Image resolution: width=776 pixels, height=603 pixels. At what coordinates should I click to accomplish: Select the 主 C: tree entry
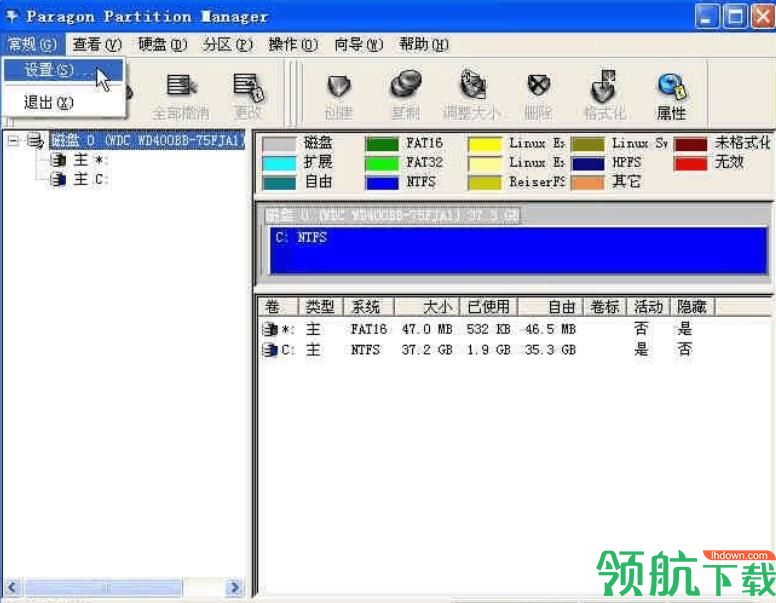[91, 179]
